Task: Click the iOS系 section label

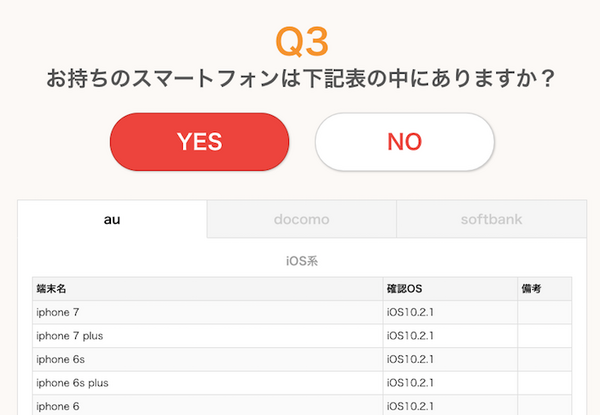Action: pos(301,262)
